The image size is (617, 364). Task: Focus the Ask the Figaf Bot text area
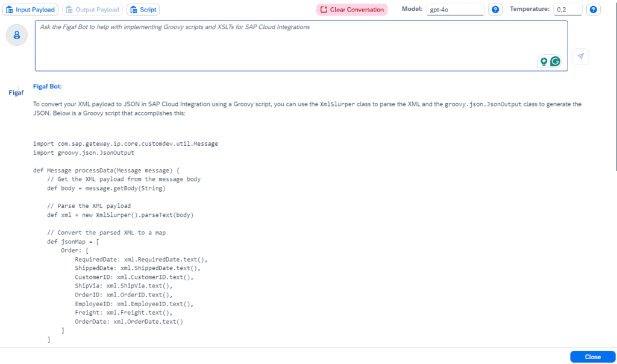tap(301, 46)
